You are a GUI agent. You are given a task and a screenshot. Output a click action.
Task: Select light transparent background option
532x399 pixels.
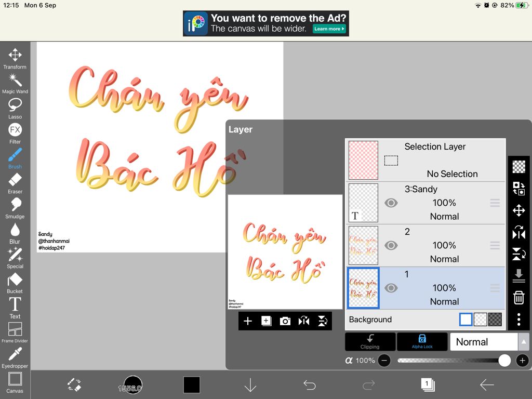(x=481, y=320)
